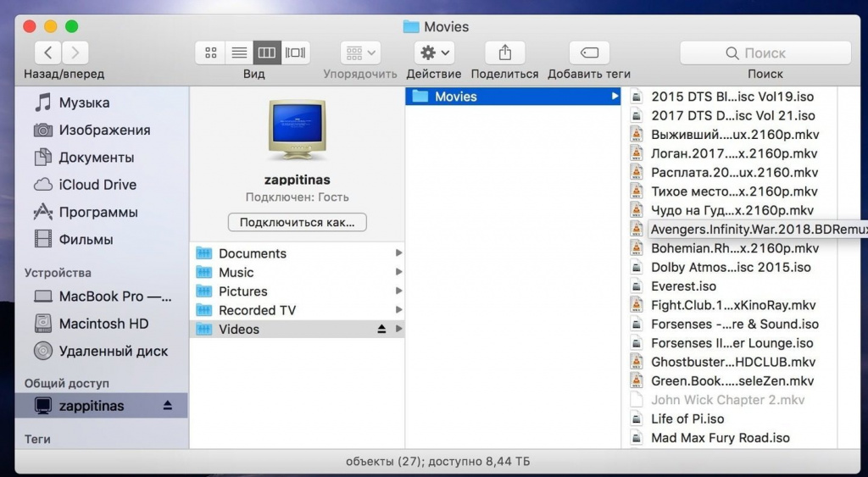Select the Расплата.20...ux.2160.mkv file
The height and width of the screenshot is (477, 868).
pyautogui.click(x=731, y=172)
